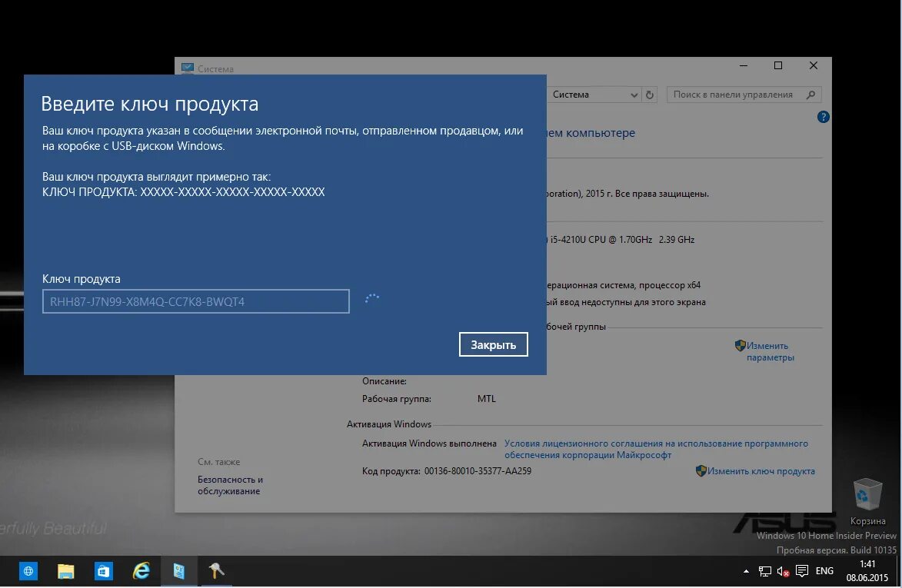
Task: Click the Поиск в панели управления search field
Action: tap(744, 95)
